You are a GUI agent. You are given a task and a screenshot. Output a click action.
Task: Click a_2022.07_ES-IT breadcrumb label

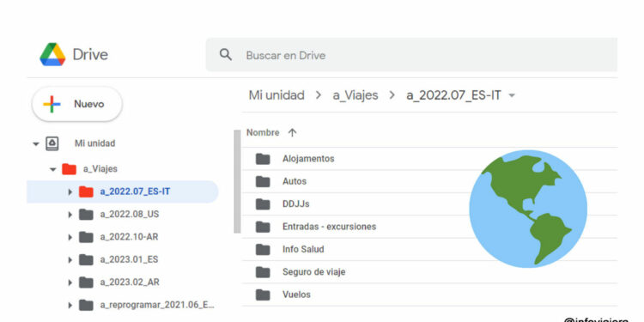tap(453, 95)
